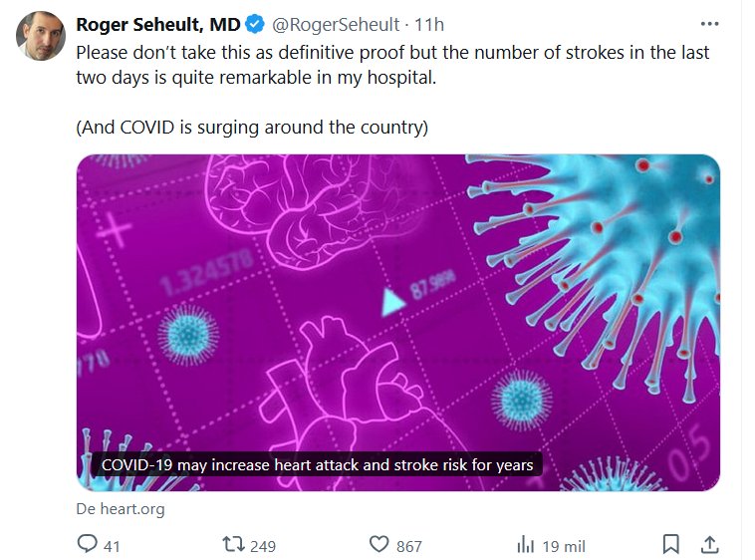Click the 19 mil views count
The image size is (755, 560).
pos(565,546)
